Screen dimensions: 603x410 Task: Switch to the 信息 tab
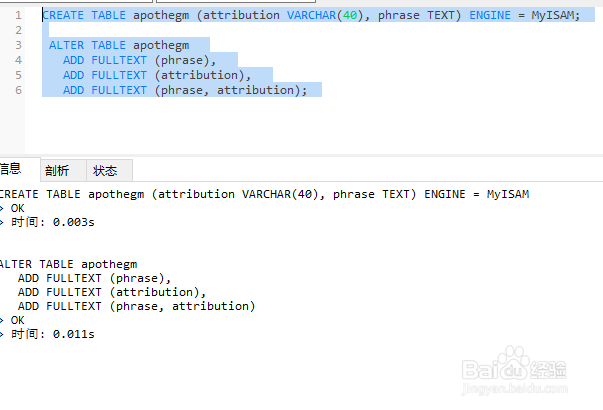point(11,170)
